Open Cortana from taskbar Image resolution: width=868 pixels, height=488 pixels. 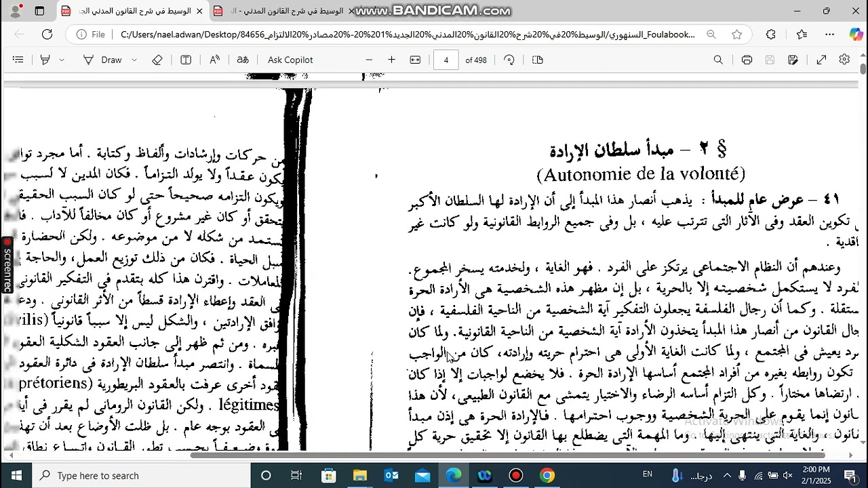[266, 475]
